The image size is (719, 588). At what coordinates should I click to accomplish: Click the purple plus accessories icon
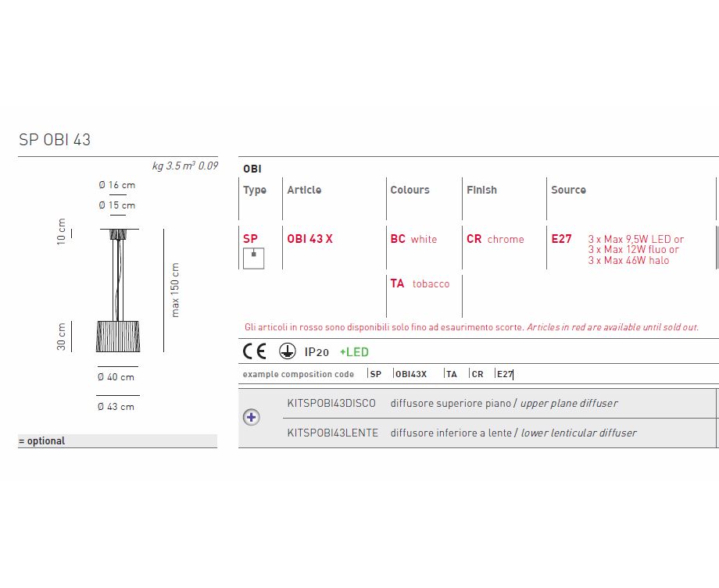(x=251, y=417)
